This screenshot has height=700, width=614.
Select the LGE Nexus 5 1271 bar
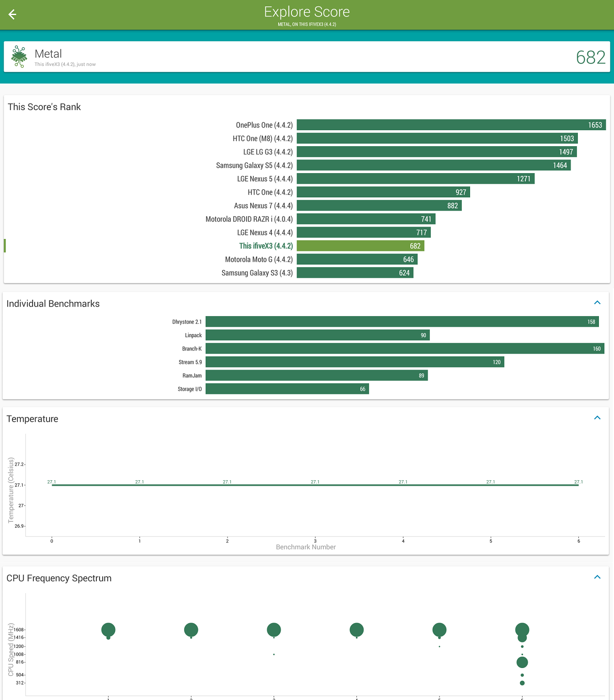[416, 179]
